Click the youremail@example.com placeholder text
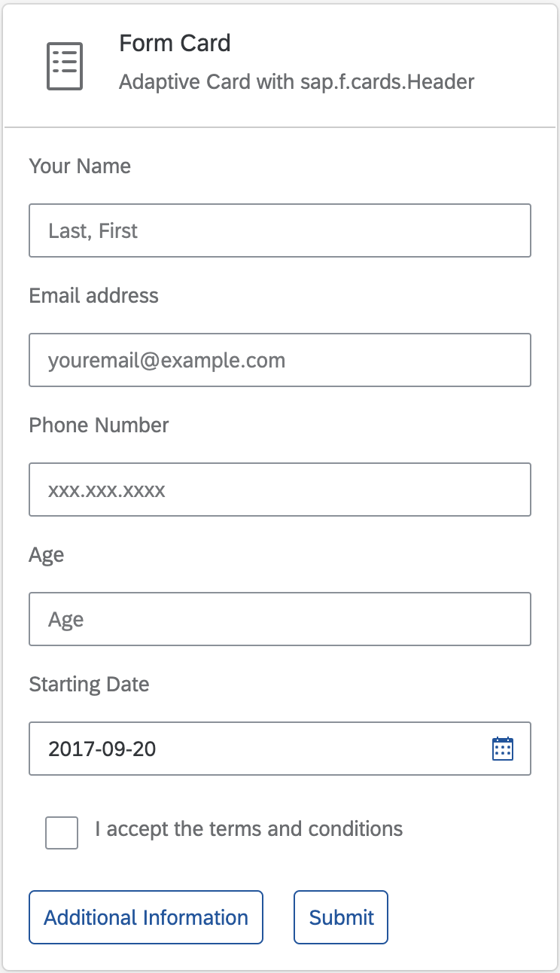 (167, 360)
